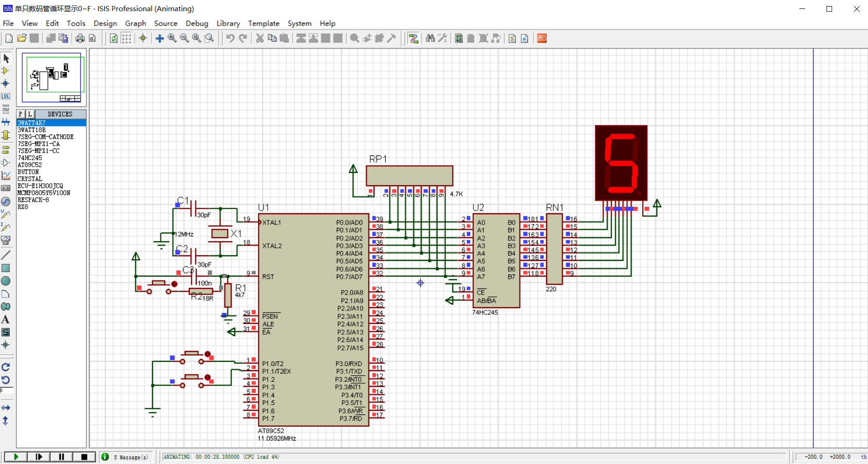Screen dimensions: 868x464
Task: Open the Debug menu
Action: pos(196,23)
